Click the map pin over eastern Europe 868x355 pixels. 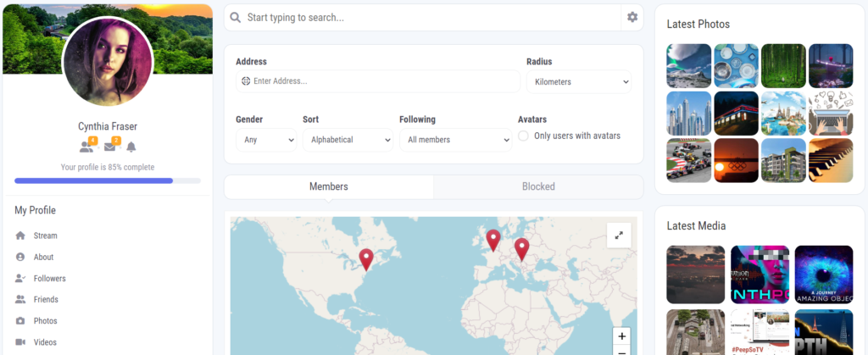[x=521, y=249]
